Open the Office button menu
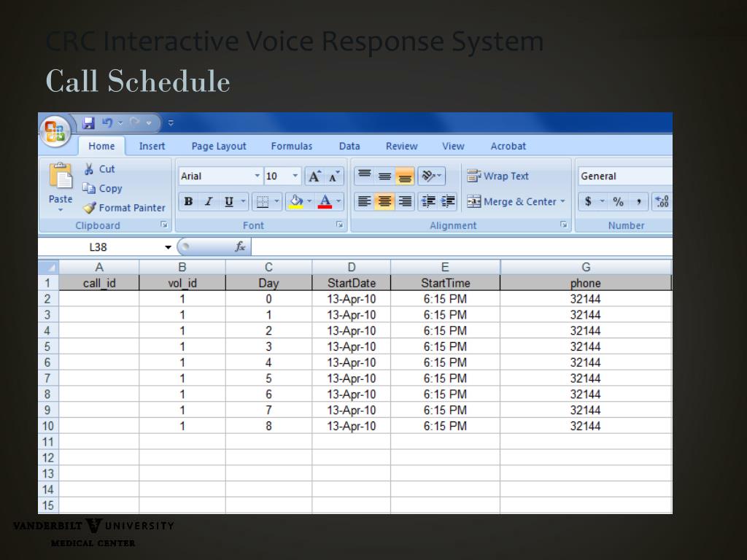The width and height of the screenshot is (747, 560). [x=55, y=131]
